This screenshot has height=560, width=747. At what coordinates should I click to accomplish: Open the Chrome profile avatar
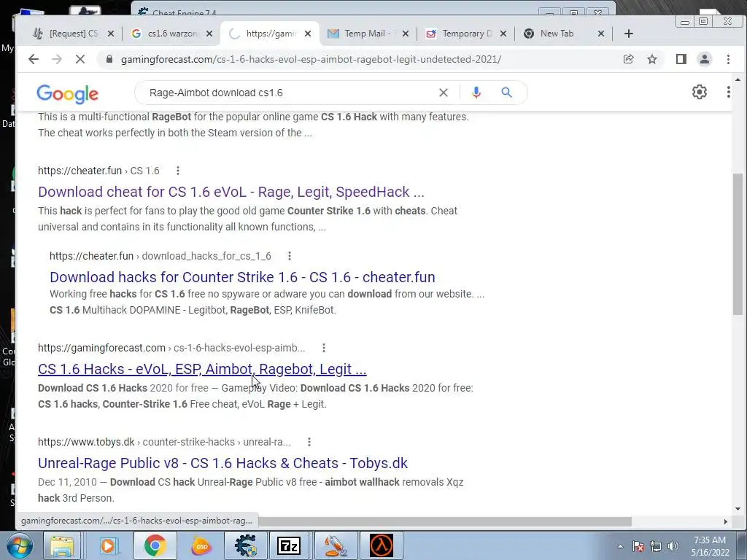(x=704, y=59)
